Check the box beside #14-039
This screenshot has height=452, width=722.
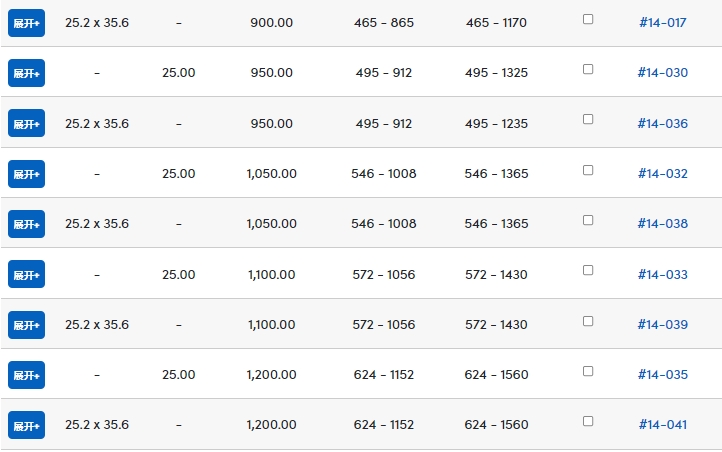(588, 321)
